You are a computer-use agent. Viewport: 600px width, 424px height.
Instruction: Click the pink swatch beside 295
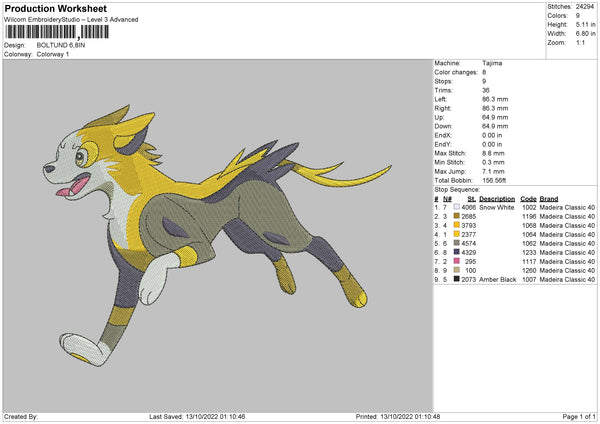[x=457, y=261]
